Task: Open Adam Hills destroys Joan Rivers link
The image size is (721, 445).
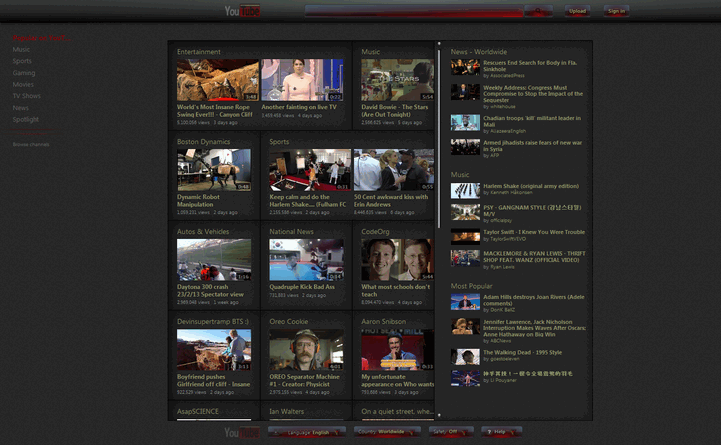Action: pyautogui.click(x=534, y=300)
